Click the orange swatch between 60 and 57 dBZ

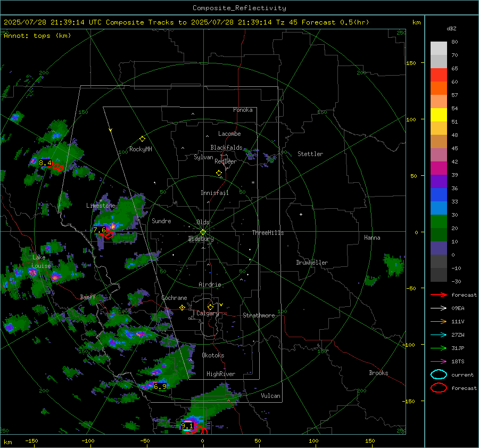point(439,88)
